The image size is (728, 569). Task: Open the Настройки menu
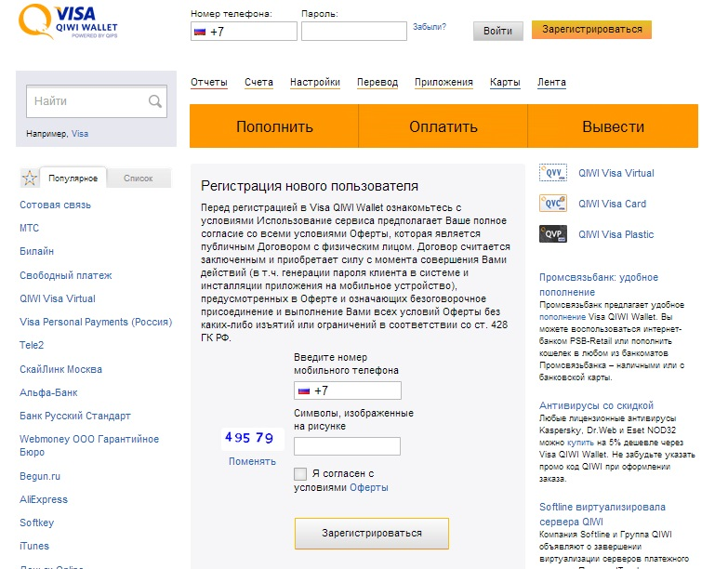click(315, 82)
